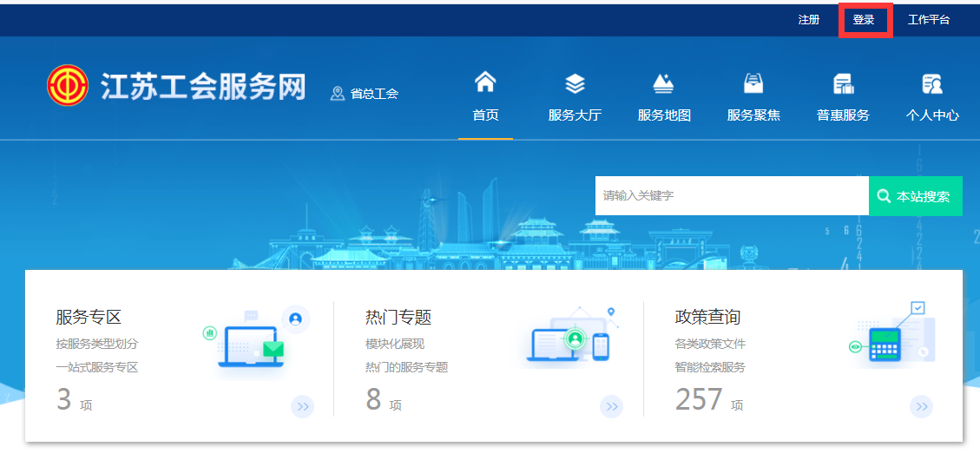Click the text 热门的服务专题

click(407, 367)
